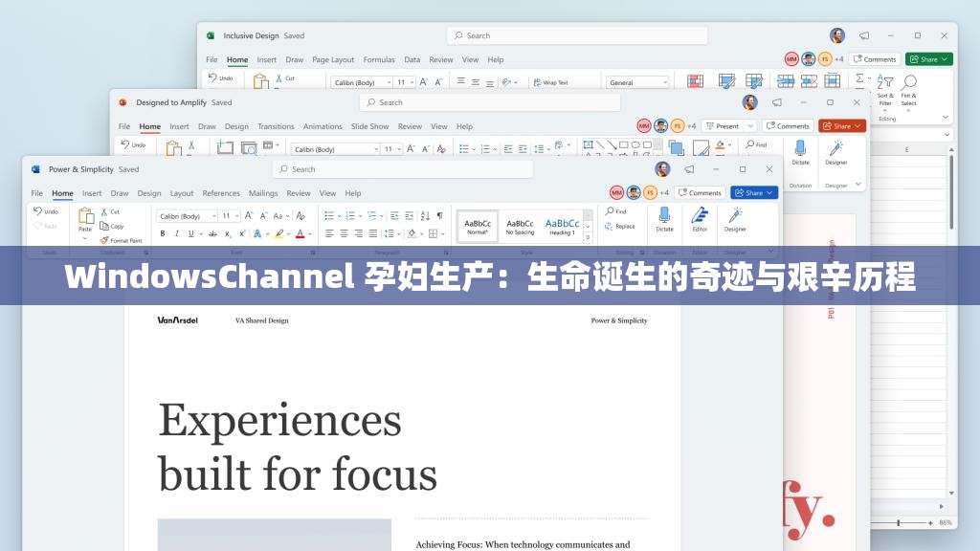
Task: Open the font color picker
Action: point(301,232)
